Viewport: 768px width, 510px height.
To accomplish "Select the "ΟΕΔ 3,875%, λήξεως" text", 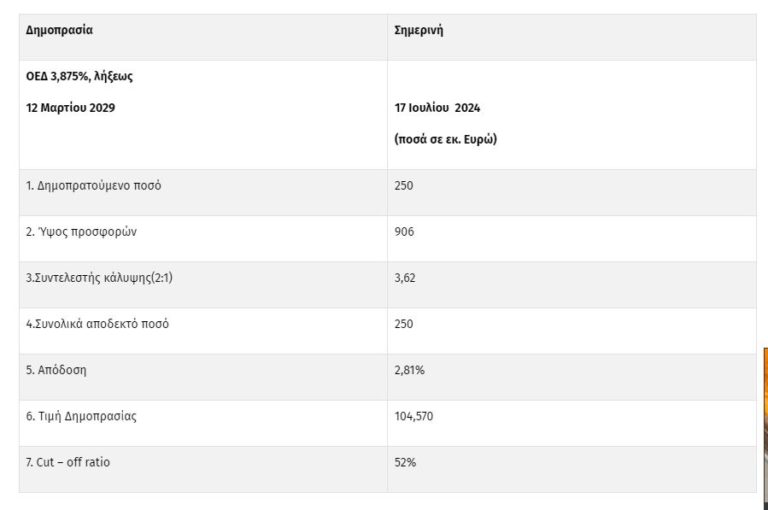I will click(79, 76).
